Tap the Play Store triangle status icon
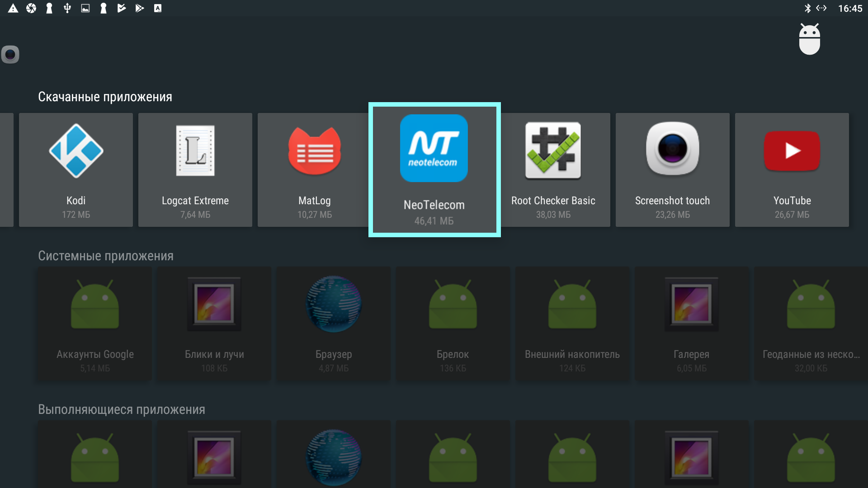The image size is (868, 488). (x=140, y=8)
